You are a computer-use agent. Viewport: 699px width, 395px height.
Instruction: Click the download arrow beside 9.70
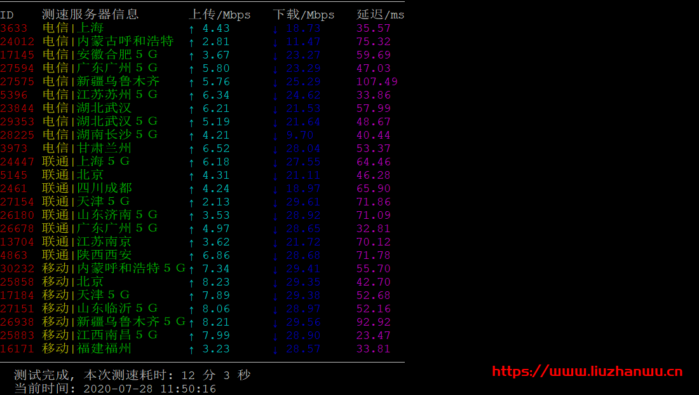275,136
